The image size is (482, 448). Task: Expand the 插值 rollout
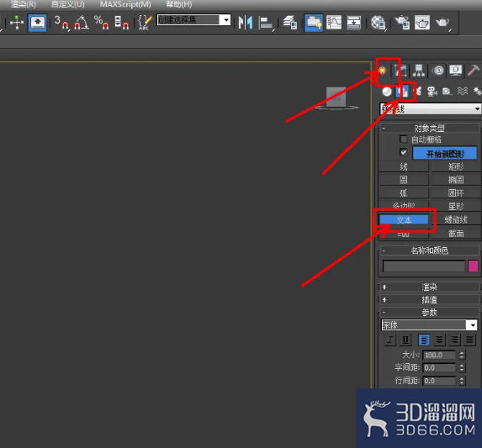(x=430, y=300)
